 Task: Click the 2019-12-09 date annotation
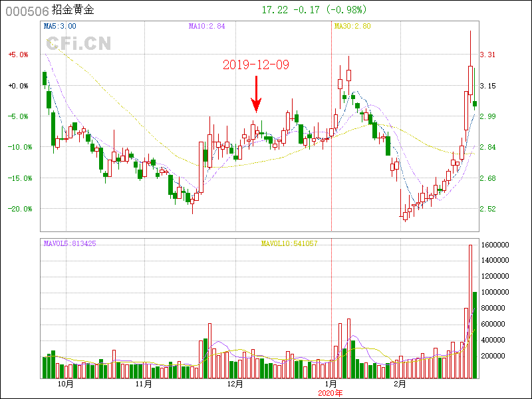tap(256, 65)
